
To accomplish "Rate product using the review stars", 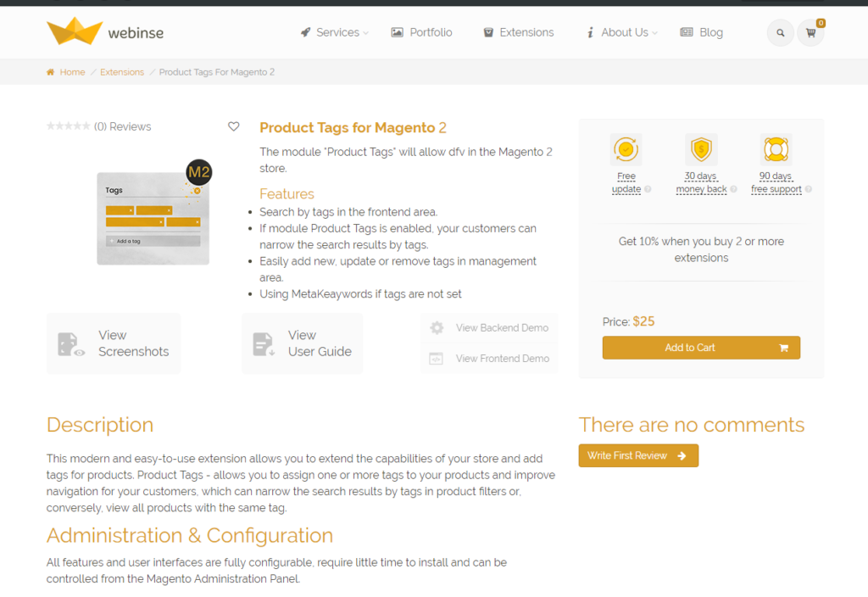I will coord(68,126).
